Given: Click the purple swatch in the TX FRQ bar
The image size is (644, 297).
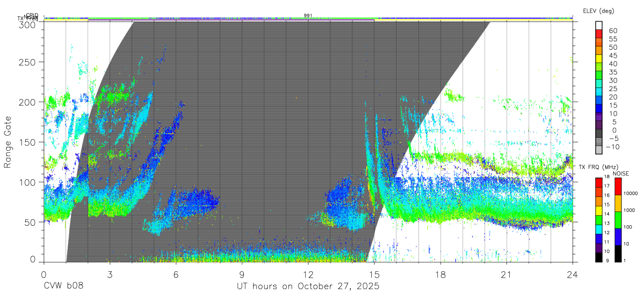Looking at the screenshot, I should click(599, 248).
